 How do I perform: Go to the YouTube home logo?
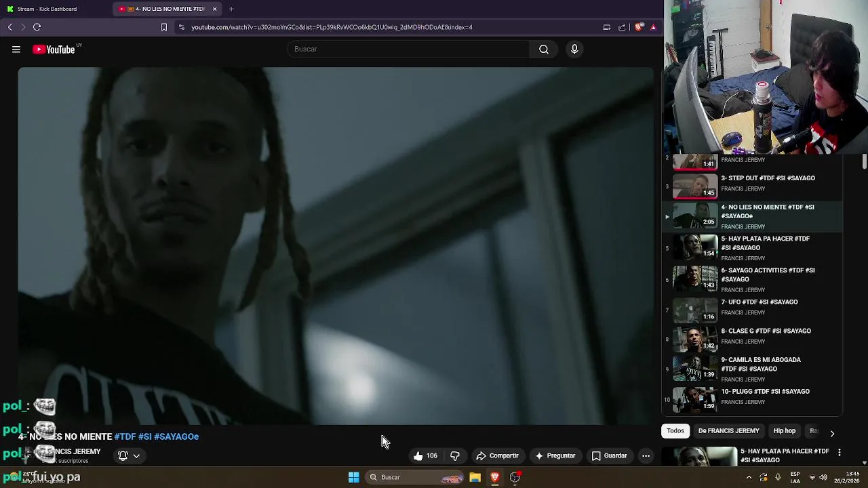[x=54, y=49]
